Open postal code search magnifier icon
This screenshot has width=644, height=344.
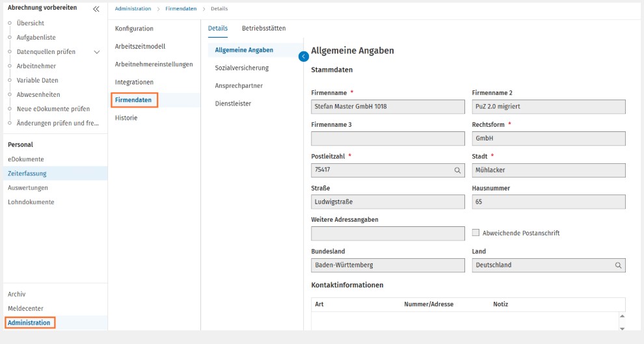[x=457, y=170]
